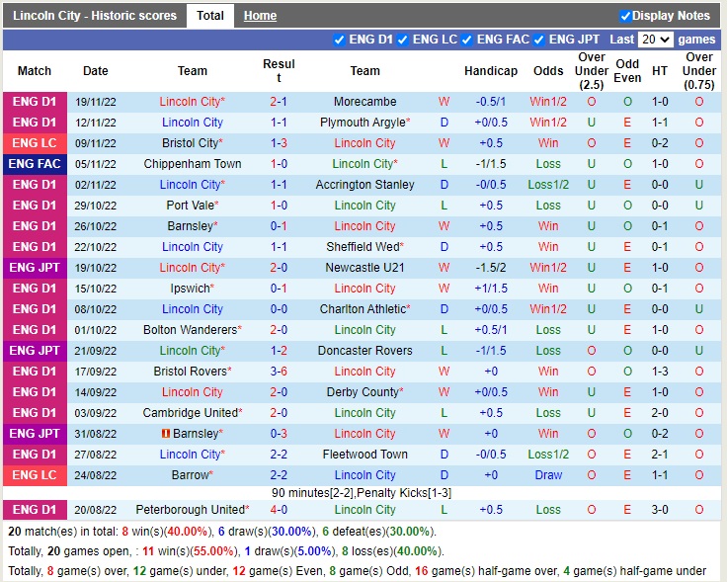Click the red card icon beside Barnsley
The image size is (728, 582).
coord(166,434)
